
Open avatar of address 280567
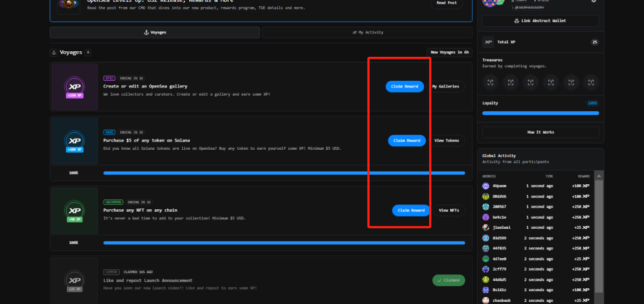(486, 207)
